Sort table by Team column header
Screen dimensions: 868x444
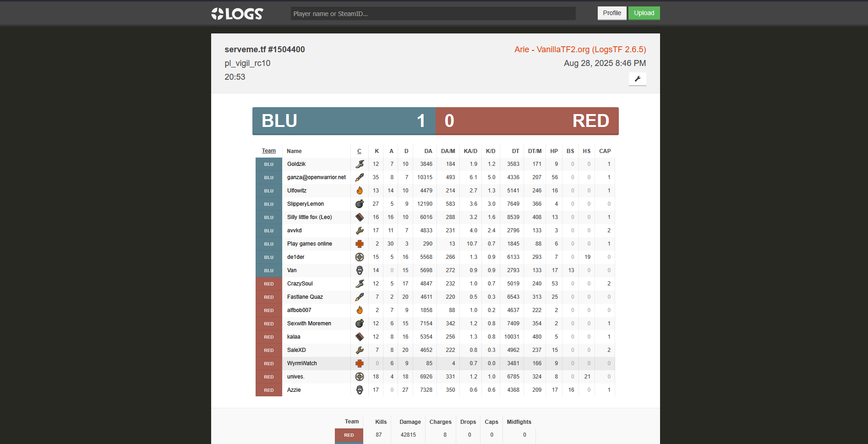click(x=269, y=151)
